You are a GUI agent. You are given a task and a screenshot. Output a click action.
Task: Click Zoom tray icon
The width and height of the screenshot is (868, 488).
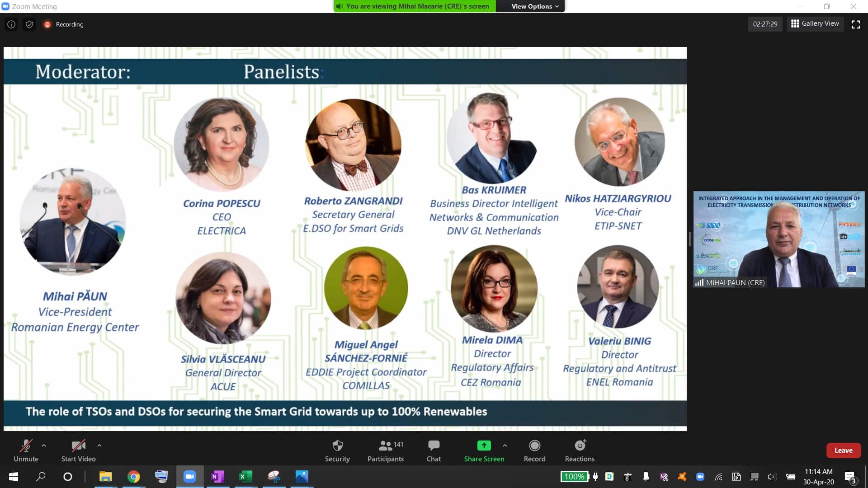click(700, 477)
